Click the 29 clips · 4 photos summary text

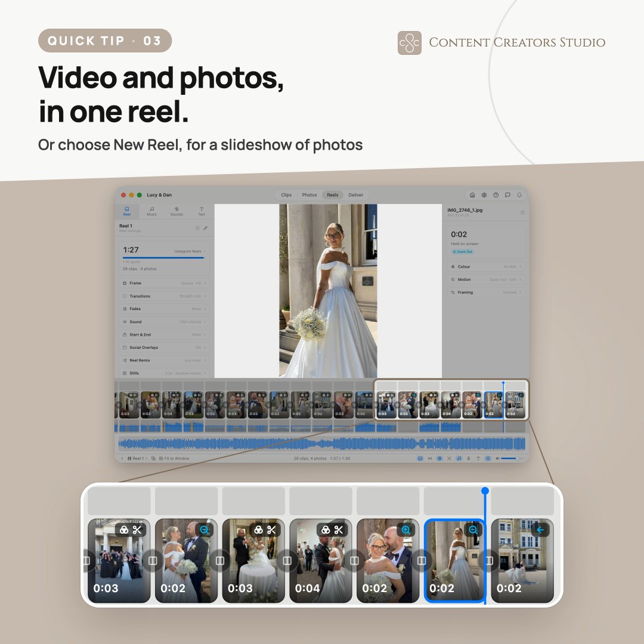click(139, 268)
